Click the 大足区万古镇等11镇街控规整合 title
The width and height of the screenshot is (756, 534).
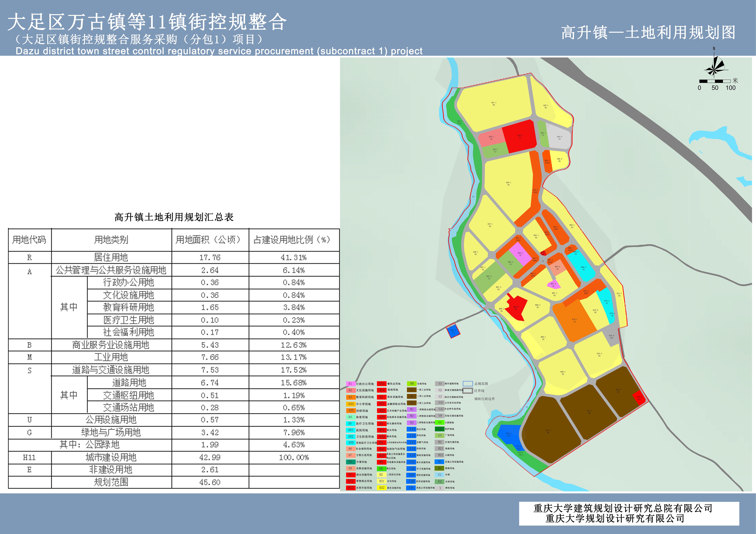point(147,22)
